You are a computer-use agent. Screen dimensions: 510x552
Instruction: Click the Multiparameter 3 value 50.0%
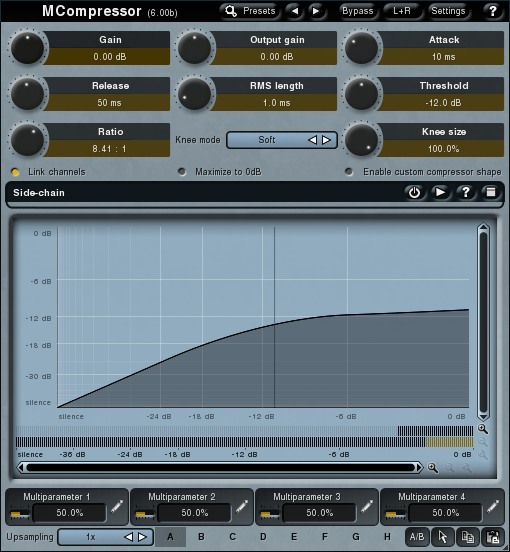click(320, 513)
